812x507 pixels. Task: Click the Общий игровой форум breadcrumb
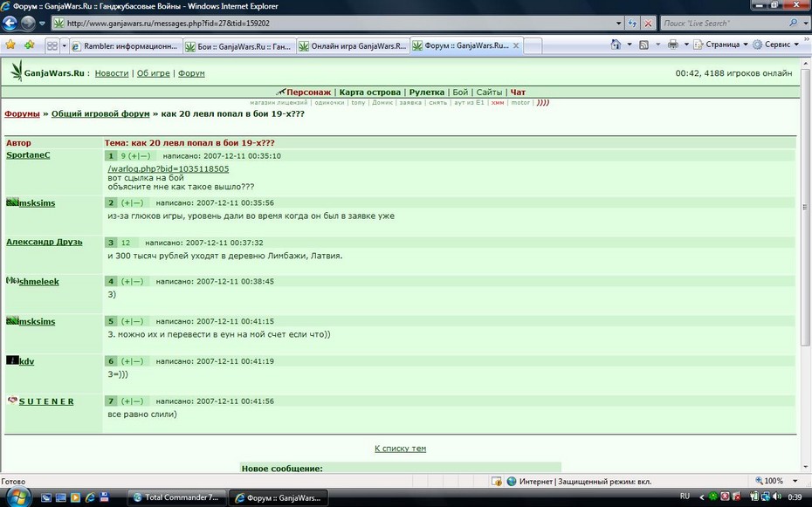(x=100, y=113)
